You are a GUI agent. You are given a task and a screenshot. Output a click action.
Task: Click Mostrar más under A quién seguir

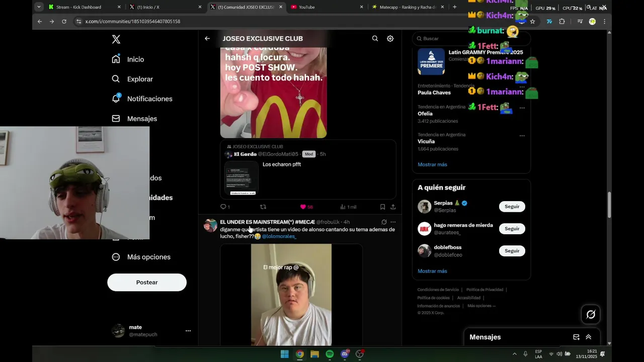tap(432, 271)
